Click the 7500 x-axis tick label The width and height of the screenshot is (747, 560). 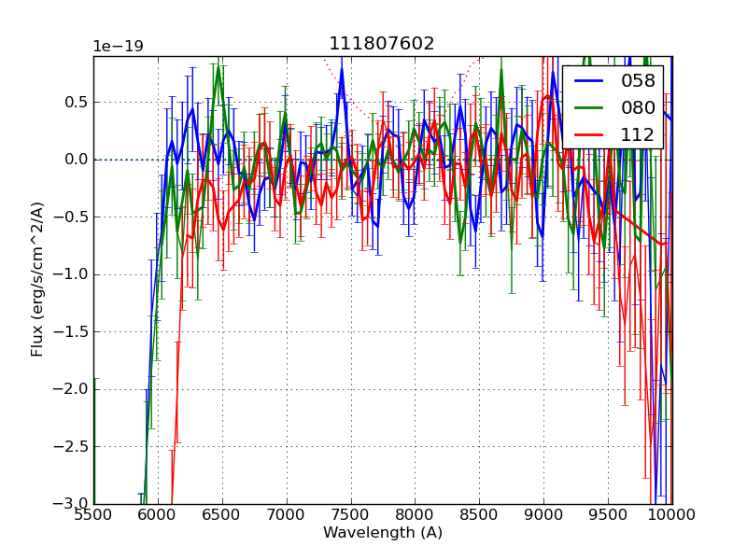pyautogui.click(x=350, y=514)
